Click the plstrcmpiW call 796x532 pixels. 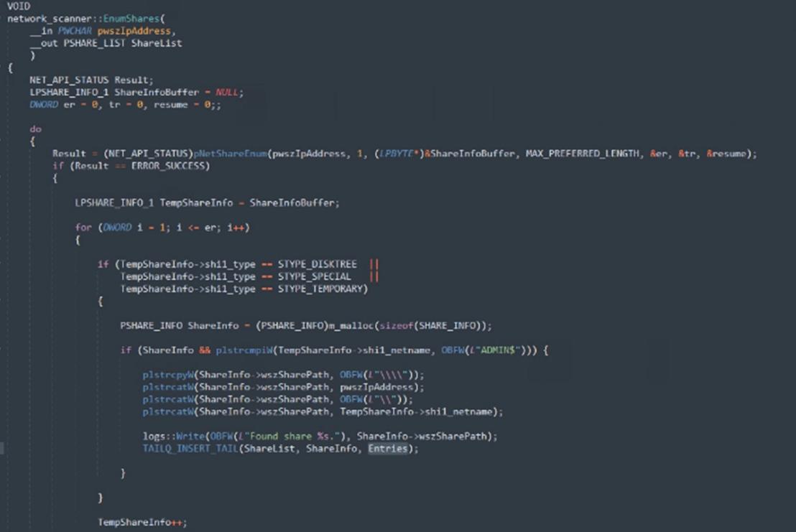(245, 350)
